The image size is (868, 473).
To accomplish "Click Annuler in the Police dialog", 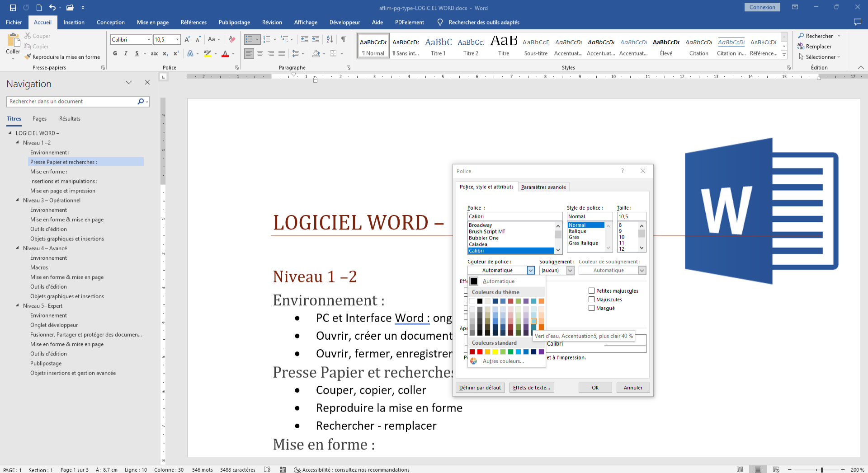I will (633, 388).
